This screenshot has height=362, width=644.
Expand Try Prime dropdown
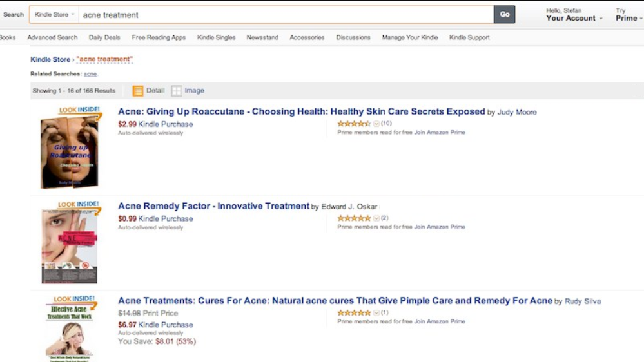point(629,18)
